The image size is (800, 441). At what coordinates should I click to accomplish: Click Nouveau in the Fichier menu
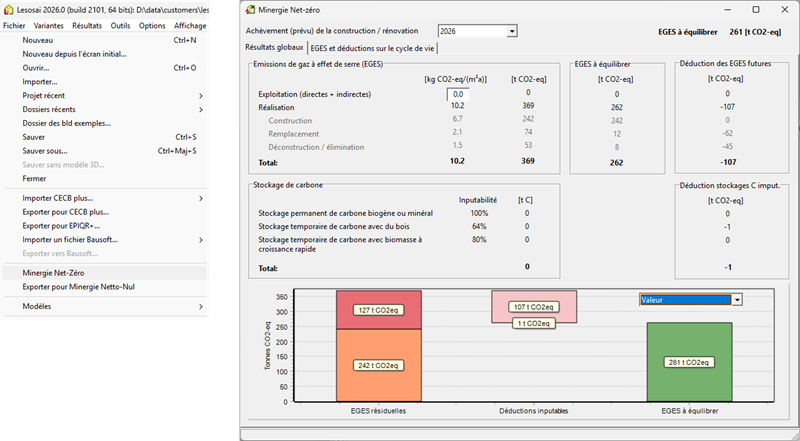pyautogui.click(x=38, y=41)
